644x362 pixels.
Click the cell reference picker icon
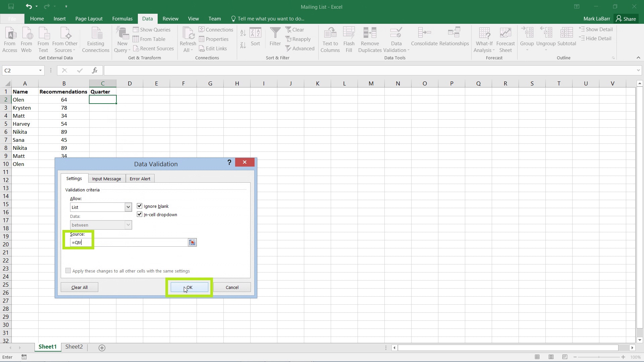tap(193, 242)
